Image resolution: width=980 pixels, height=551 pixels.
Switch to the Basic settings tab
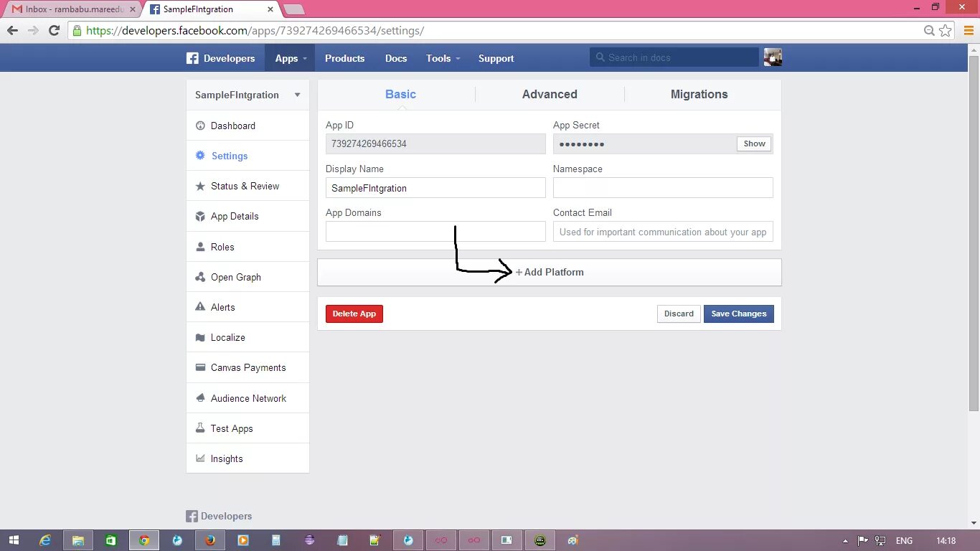pos(400,94)
